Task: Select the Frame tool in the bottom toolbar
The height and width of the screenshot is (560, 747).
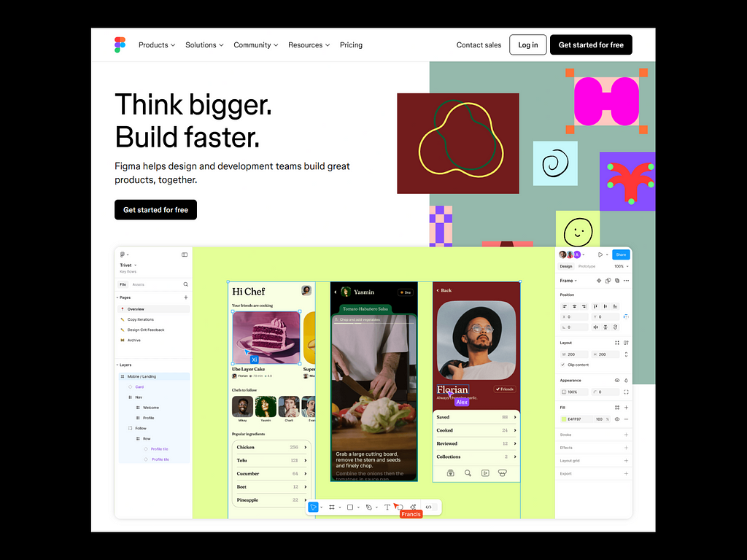Action: [x=331, y=507]
